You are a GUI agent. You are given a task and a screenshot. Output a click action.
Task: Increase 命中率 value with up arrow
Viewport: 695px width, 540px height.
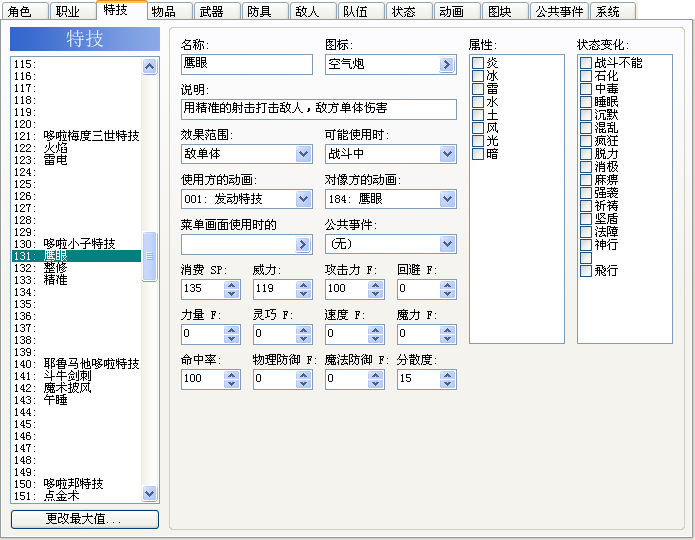231,375
